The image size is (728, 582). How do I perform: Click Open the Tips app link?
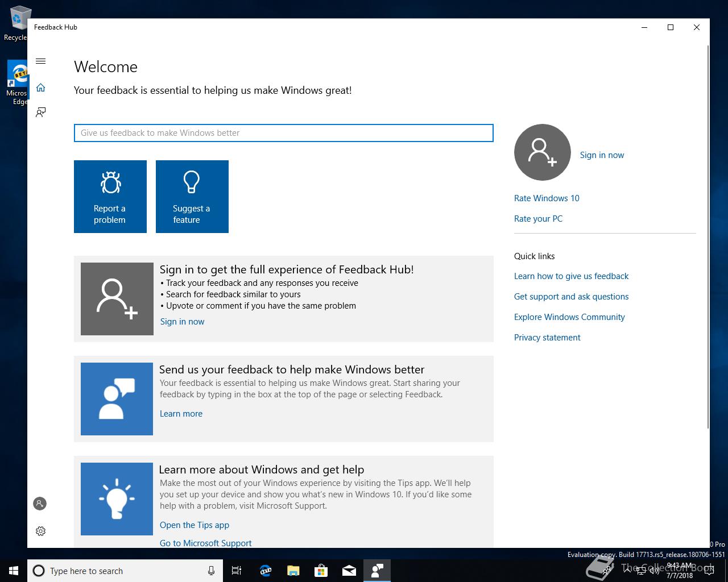tap(195, 525)
